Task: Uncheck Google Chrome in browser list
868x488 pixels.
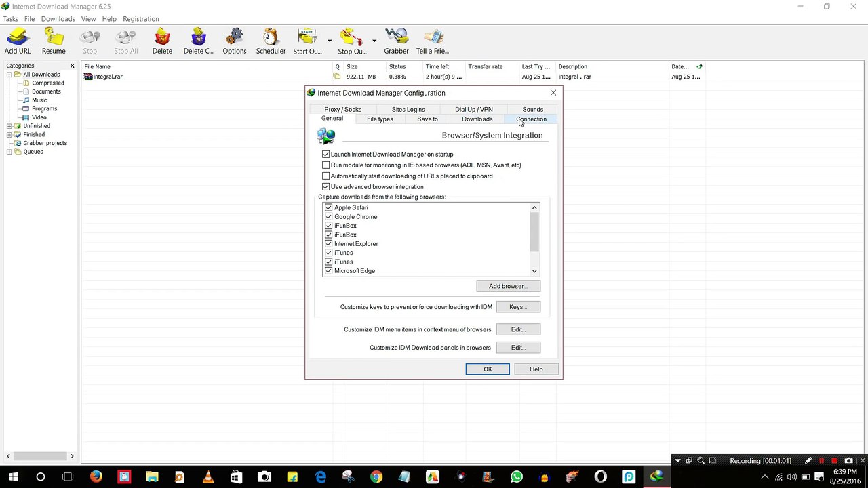Action: (329, 217)
